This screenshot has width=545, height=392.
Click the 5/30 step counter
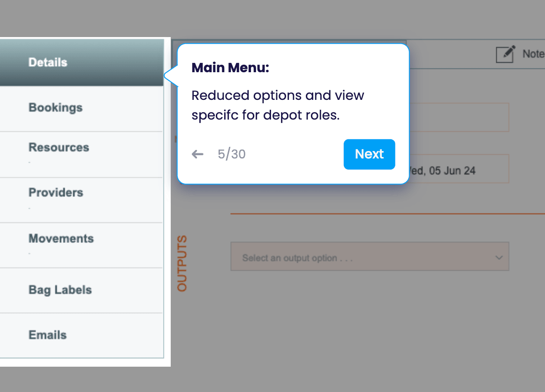click(232, 154)
